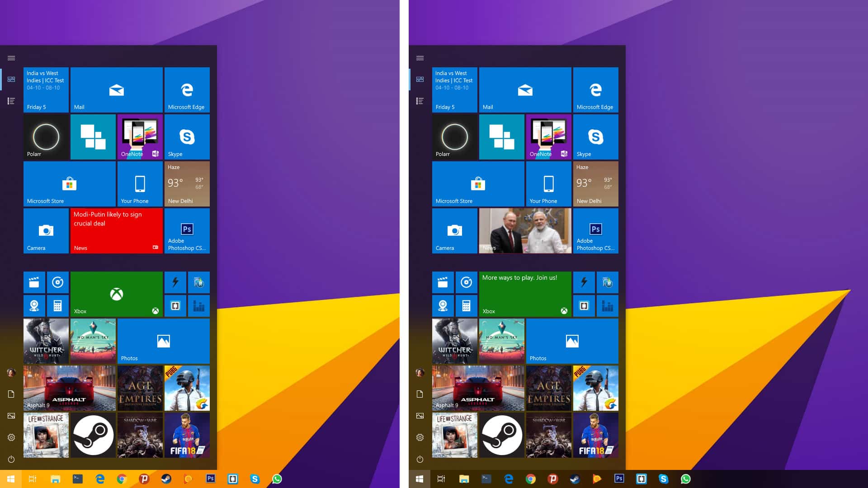This screenshot has width=868, height=488.
Task: Open India vs West Indies calendar tile, right menu
Action: pyautogui.click(x=454, y=90)
